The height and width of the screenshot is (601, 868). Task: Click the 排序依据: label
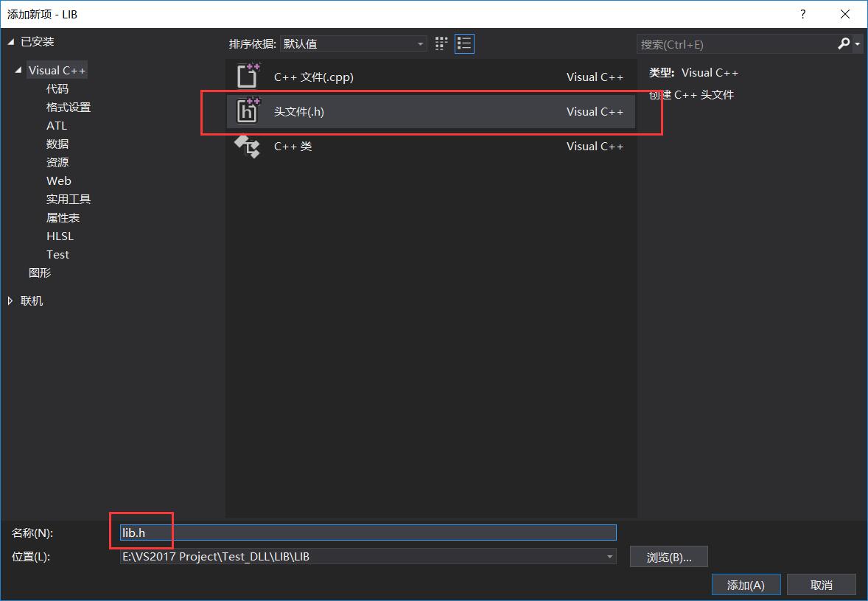253,43
